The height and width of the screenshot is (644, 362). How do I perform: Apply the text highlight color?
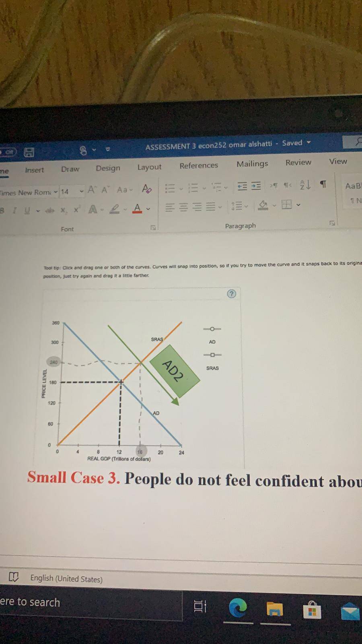coord(115,209)
